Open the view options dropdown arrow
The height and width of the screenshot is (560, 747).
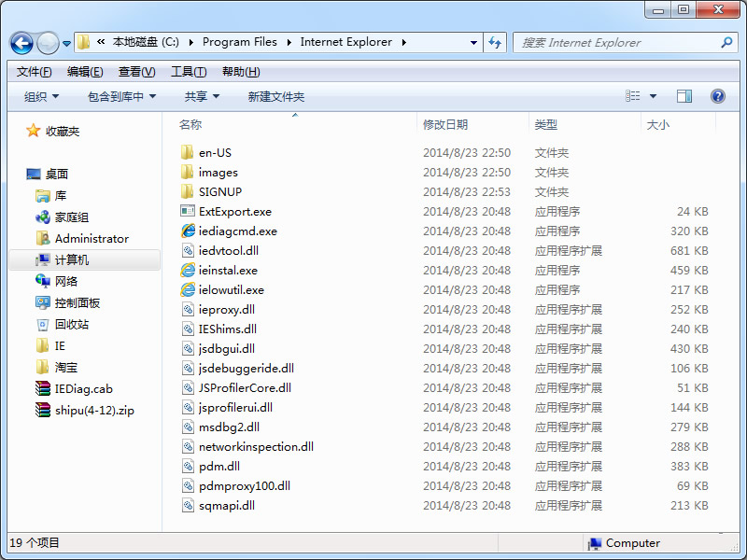[653, 97]
